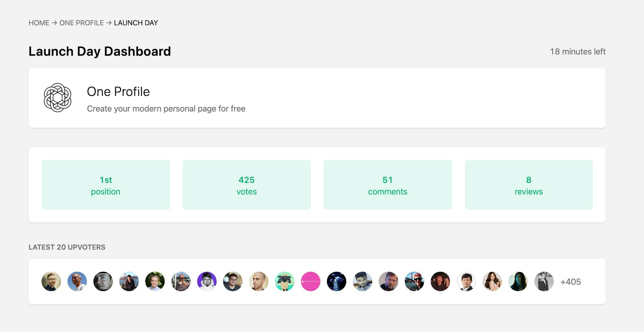644x332 pixels.
Task: Click the upvoter avatar wearing a red cap
Action: [414, 281]
